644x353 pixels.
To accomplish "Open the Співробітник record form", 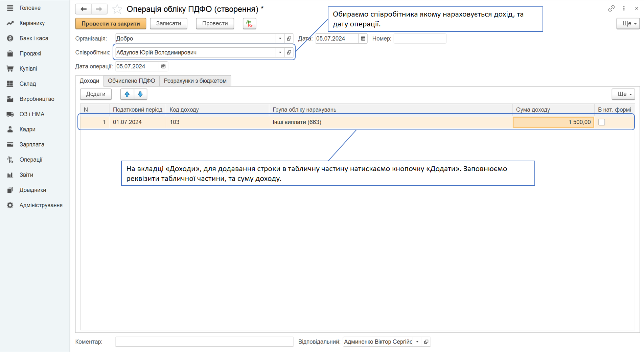I will [289, 52].
